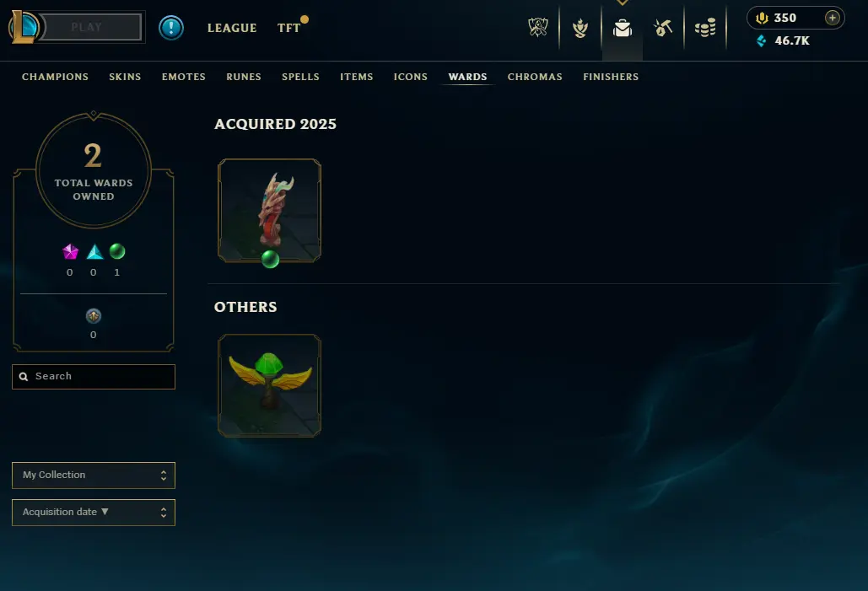Click the blue triangle gem icon

click(x=94, y=252)
